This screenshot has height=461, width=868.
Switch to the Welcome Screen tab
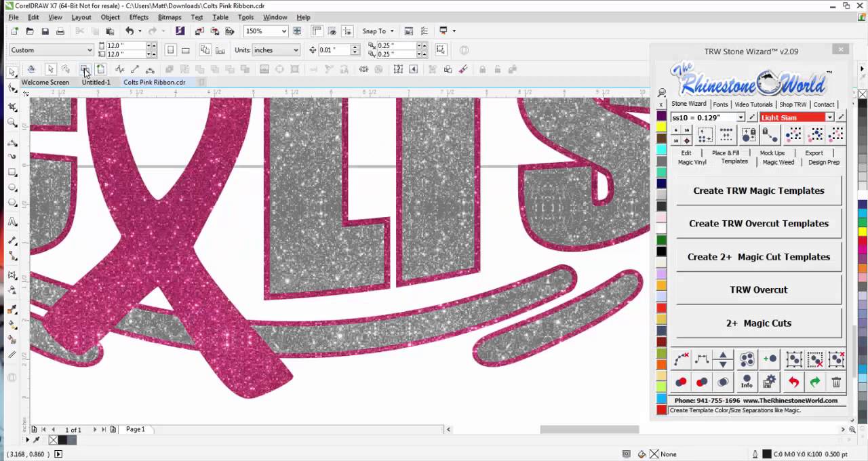pyautogui.click(x=45, y=82)
